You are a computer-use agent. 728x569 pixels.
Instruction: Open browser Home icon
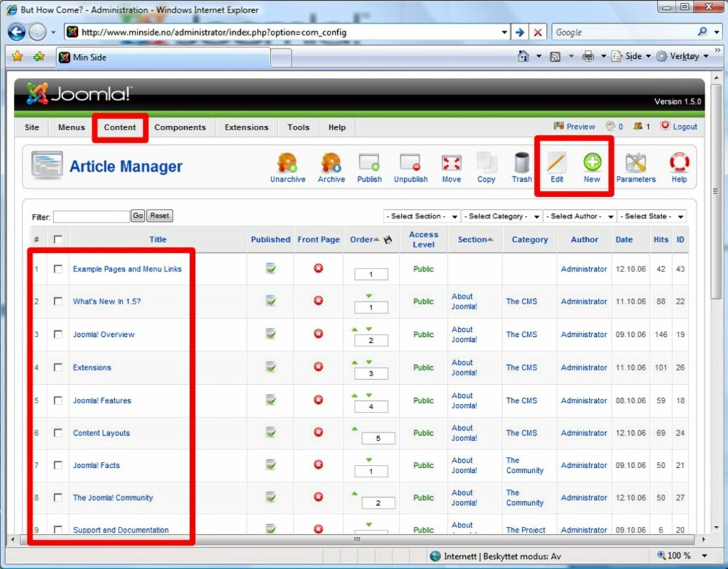coord(523,56)
